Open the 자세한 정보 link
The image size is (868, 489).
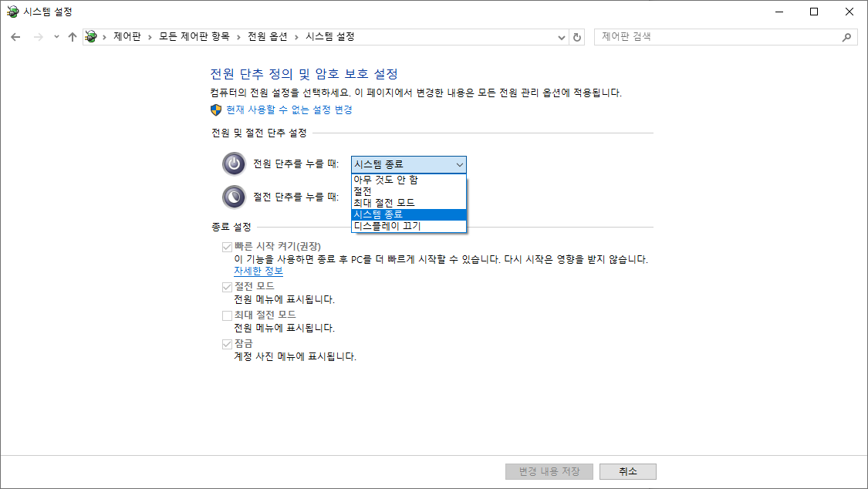pos(258,271)
